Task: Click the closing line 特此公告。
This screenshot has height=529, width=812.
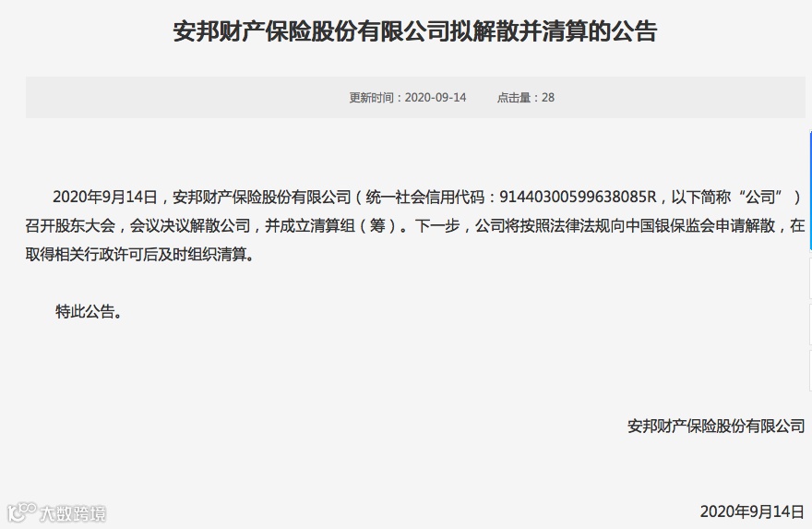Action: [x=90, y=311]
